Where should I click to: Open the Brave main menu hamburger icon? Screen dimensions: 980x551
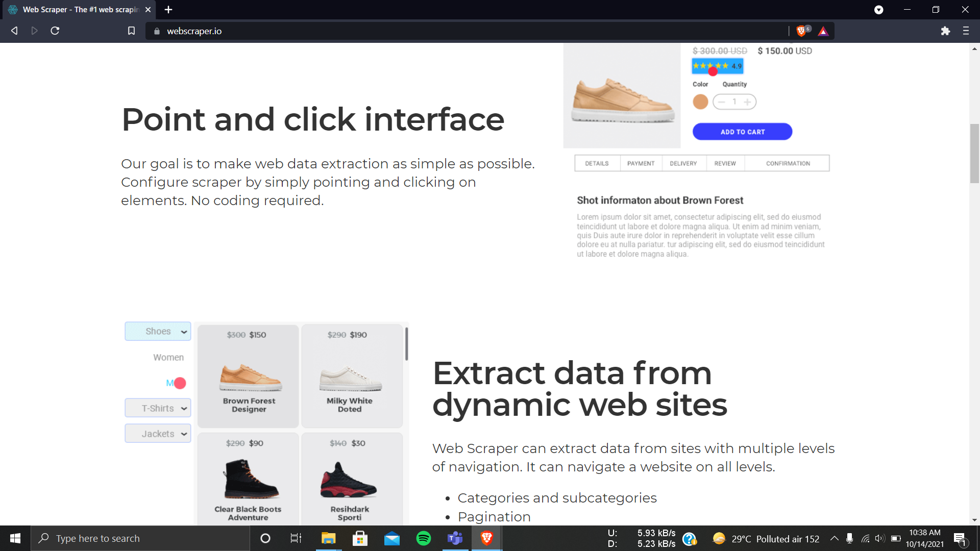[966, 31]
